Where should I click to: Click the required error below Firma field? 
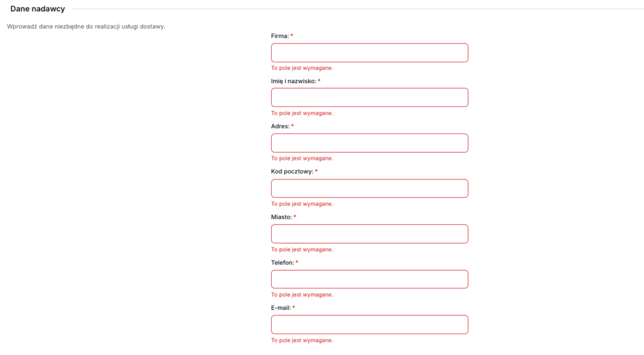tap(302, 68)
